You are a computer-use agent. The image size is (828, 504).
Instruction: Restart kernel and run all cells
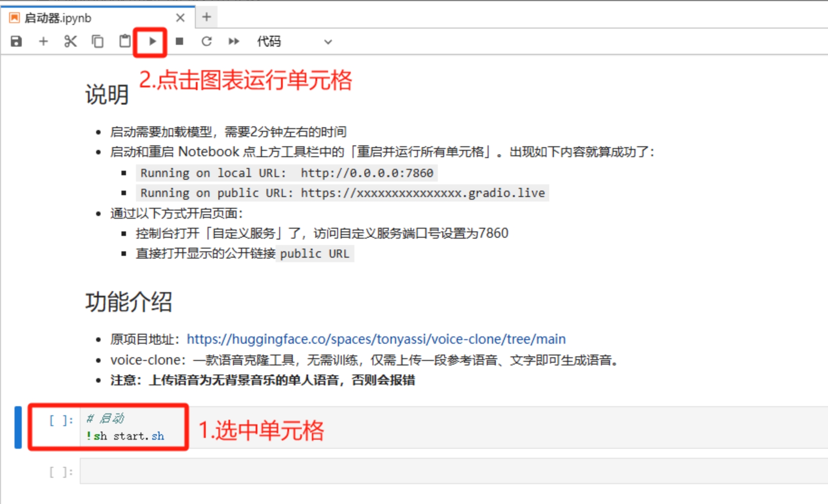tap(234, 42)
